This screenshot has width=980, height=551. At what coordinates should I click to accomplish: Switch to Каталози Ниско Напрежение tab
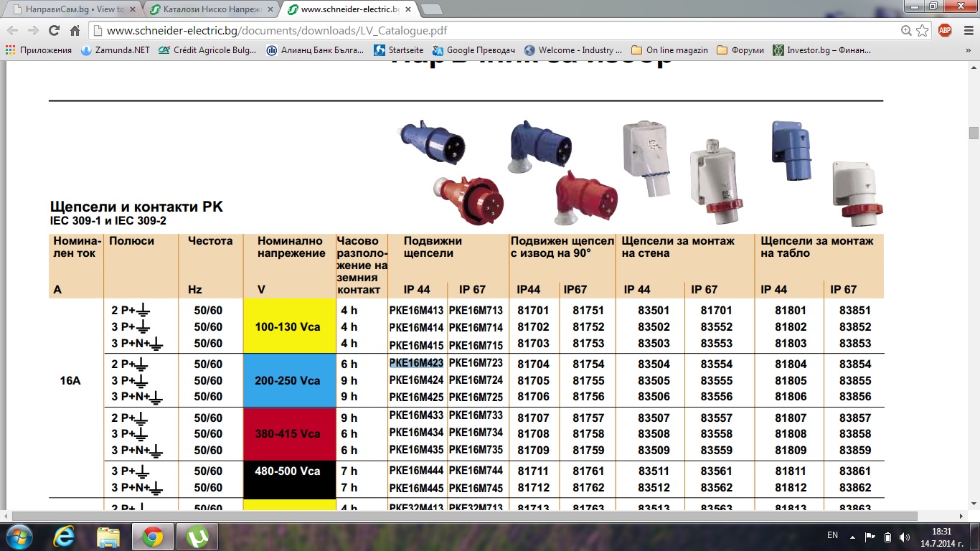click(x=208, y=9)
